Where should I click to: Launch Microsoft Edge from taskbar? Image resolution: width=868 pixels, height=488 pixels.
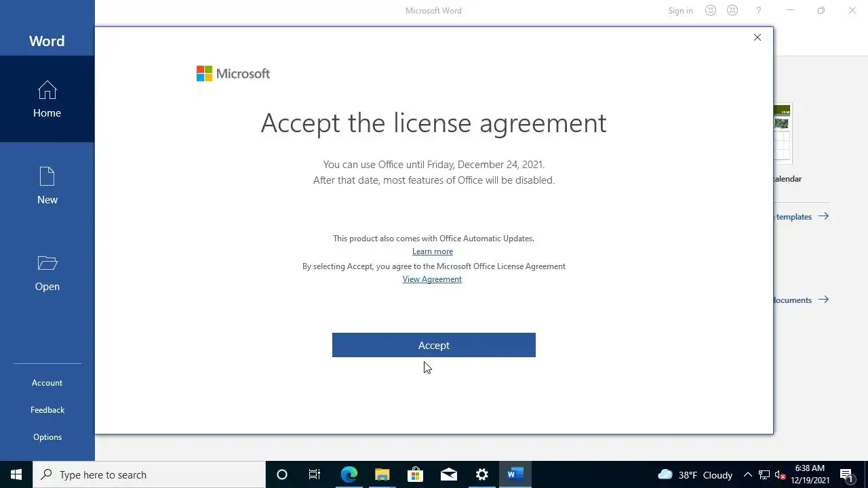[x=349, y=474]
